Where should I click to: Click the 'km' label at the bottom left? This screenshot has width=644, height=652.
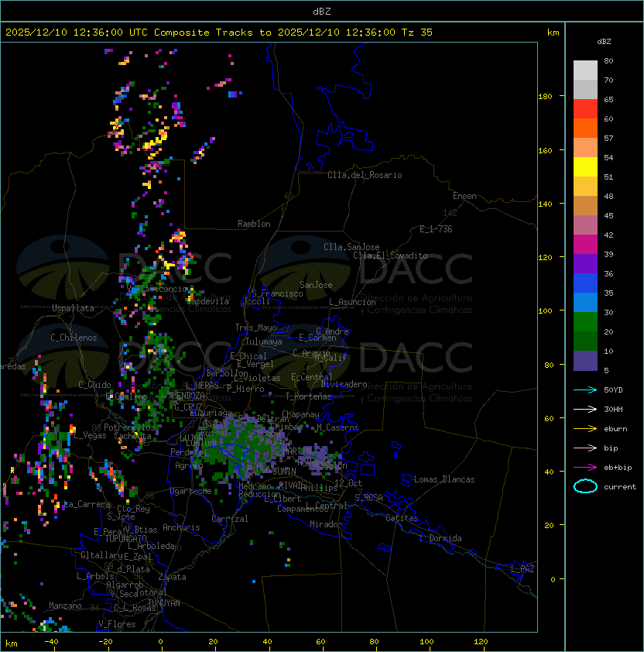coord(12,643)
